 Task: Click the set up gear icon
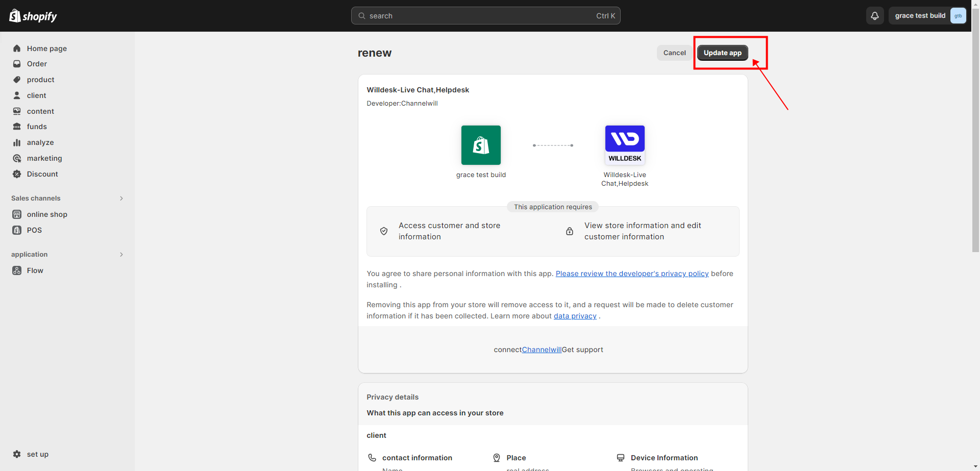tap(17, 454)
